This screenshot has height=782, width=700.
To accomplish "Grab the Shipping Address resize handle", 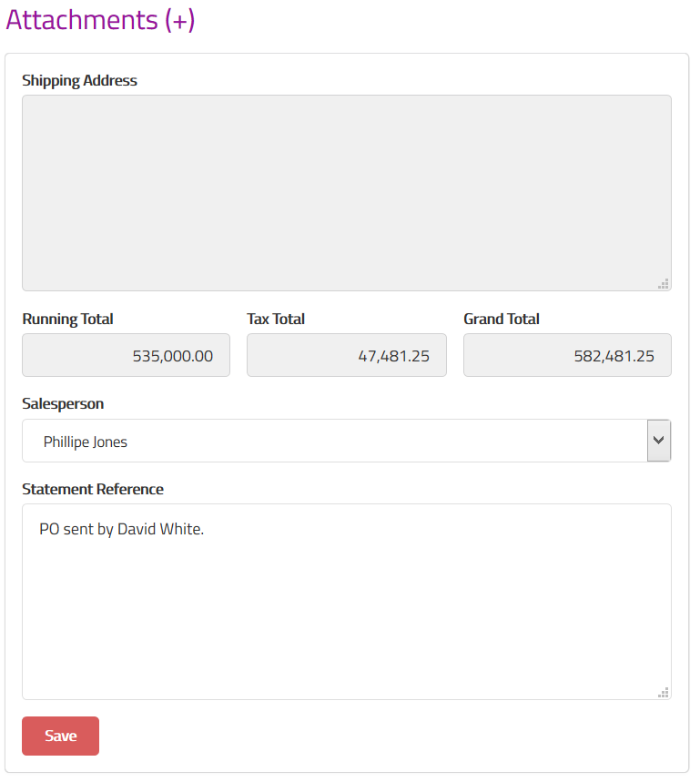I will coord(664,283).
